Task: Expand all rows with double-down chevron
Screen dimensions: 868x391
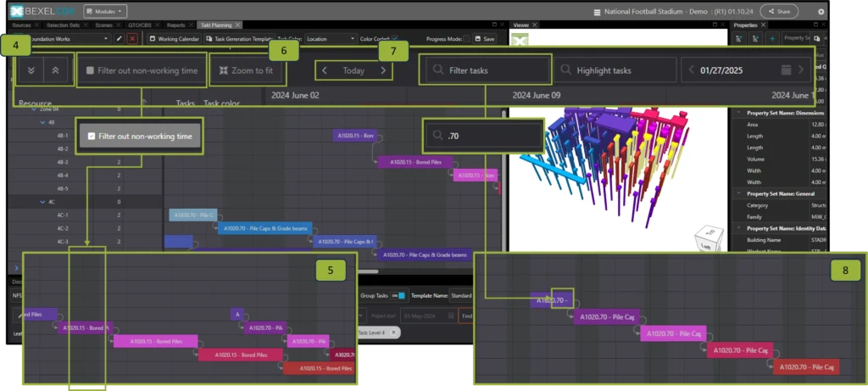Action: coord(31,71)
